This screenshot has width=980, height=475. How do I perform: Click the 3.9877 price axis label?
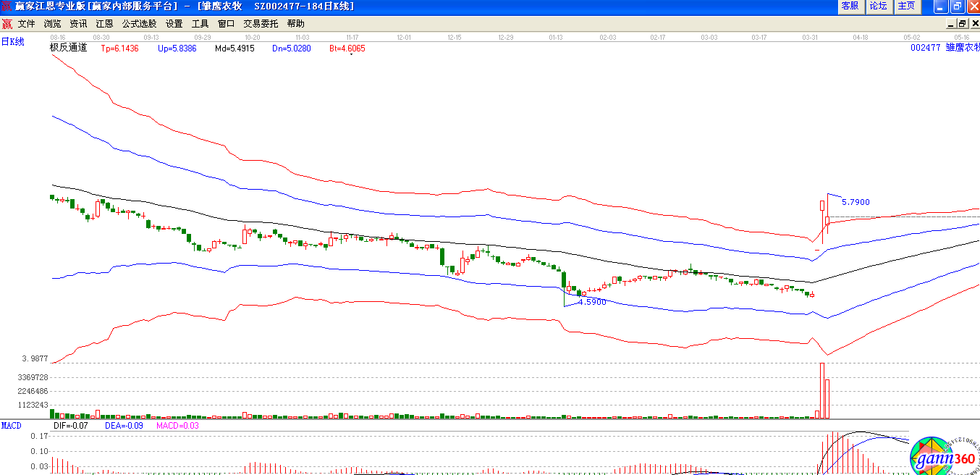tap(35, 359)
